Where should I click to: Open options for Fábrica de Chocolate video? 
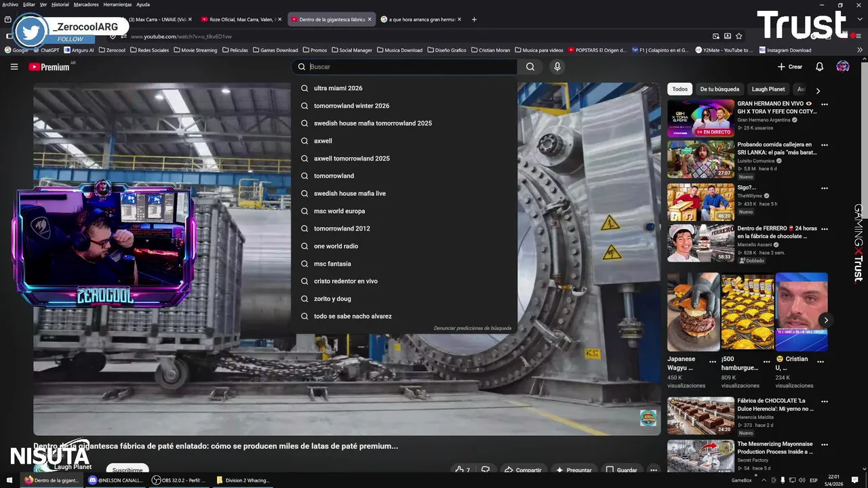point(825,401)
